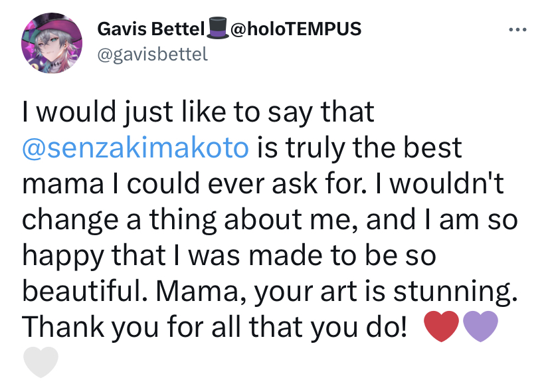The height and width of the screenshot is (392, 550).
Task: Click the @holoTEMPUS text in the name
Action: pyautogui.click(x=294, y=29)
